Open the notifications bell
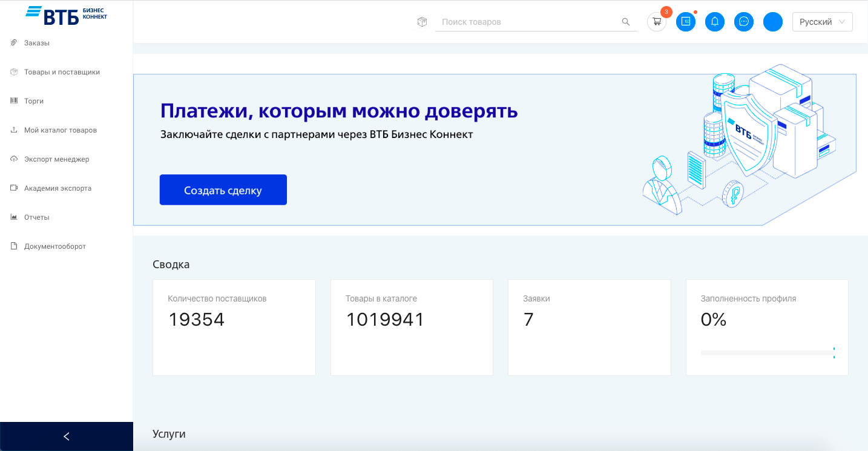Image resolution: width=868 pixels, height=451 pixels. coord(715,22)
